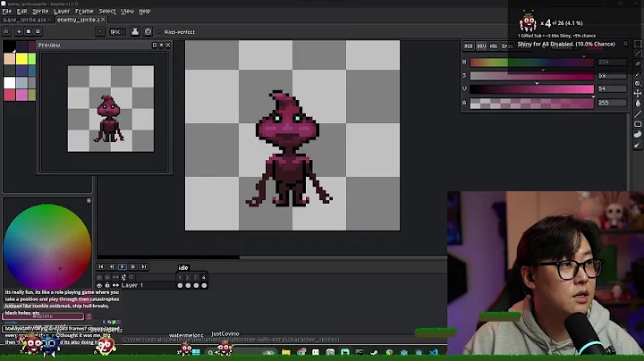Open the Select menu

coord(107,11)
